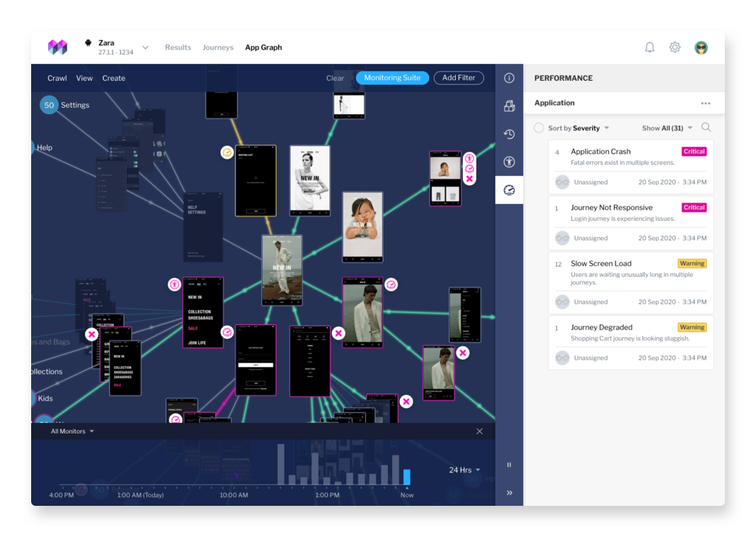756x537 pixels.
Task: Open the Crawl menu
Action: (57, 78)
